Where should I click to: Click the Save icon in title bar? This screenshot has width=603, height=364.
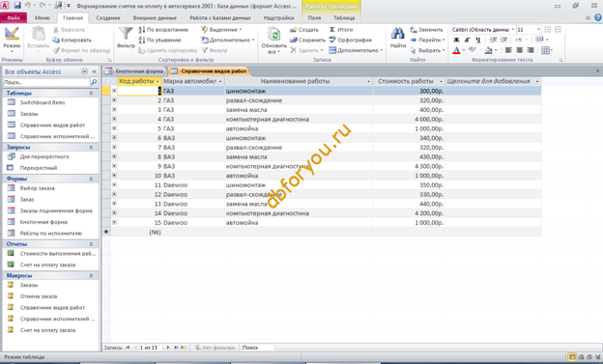click(x=17, y=6)
